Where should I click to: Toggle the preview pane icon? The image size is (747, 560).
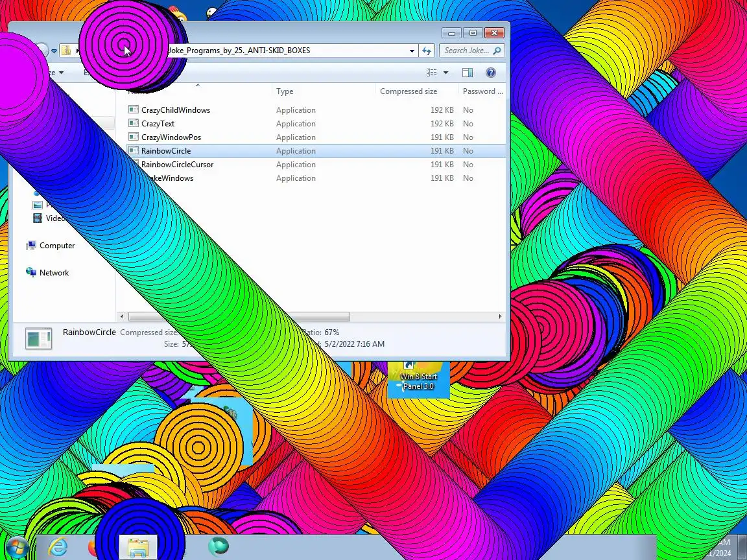pyautogui.click(x=468, y=73)
